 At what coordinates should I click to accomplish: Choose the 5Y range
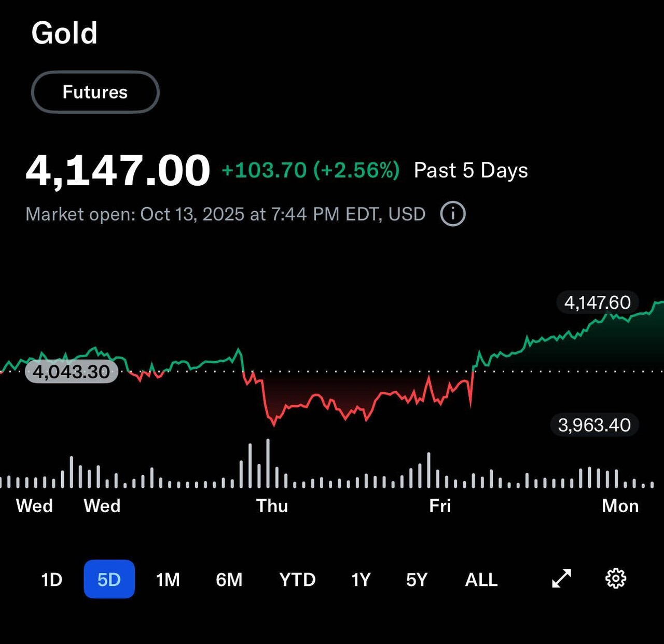(x=417, y=579)
